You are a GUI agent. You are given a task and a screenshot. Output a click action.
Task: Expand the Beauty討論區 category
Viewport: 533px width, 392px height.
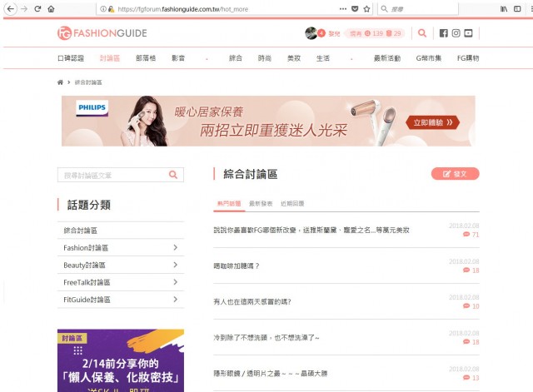pos(175,265)
